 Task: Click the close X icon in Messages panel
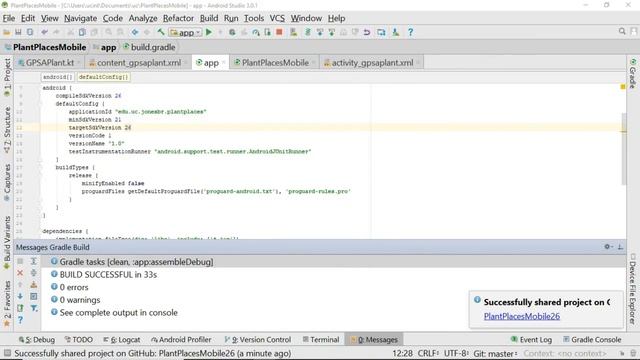[20, 273]
